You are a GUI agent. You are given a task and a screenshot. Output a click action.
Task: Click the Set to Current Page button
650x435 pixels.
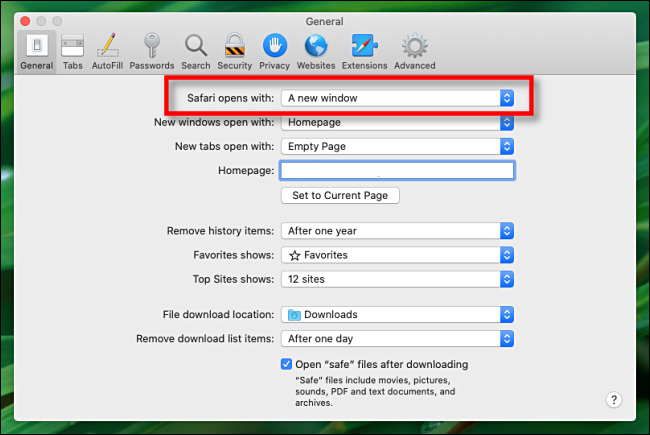point(340,195)
